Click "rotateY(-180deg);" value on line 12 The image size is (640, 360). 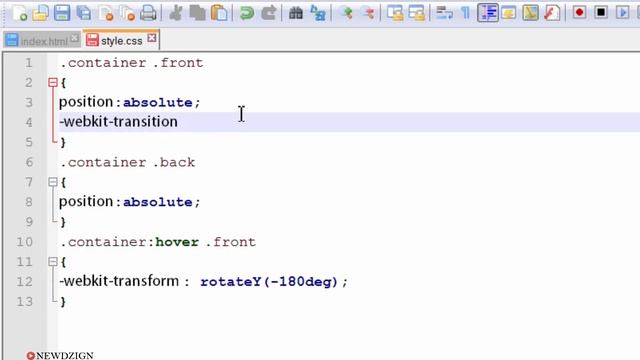coord(274,282)
